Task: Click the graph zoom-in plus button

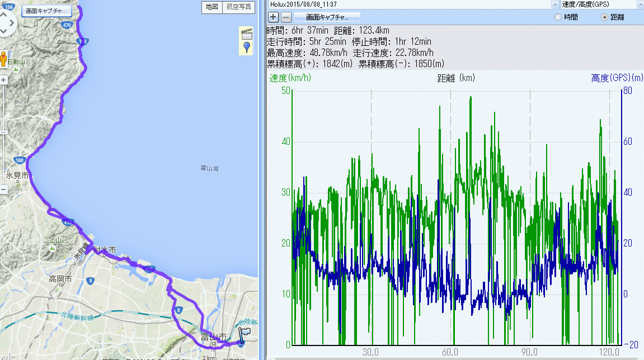Action: (274, 17)
